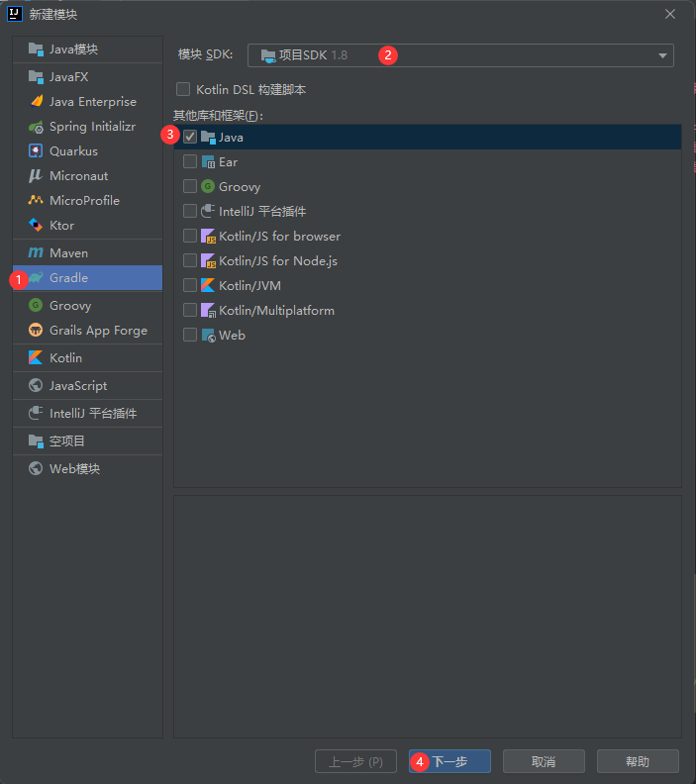Choose Grails App Forge label

pyautogui.click(x=98, y=331)
